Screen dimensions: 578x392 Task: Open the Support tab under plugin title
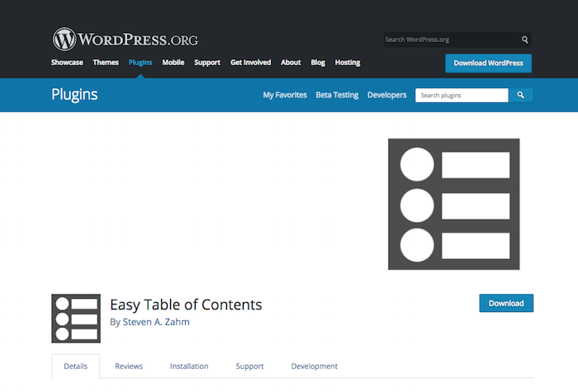[x=249, y=366]
